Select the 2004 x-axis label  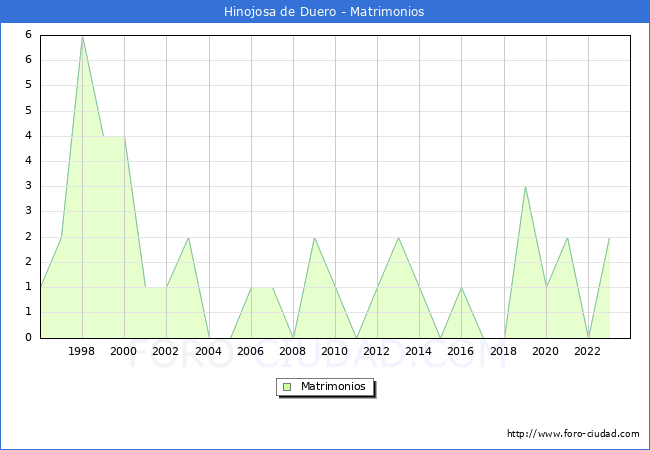coord(208,352)
